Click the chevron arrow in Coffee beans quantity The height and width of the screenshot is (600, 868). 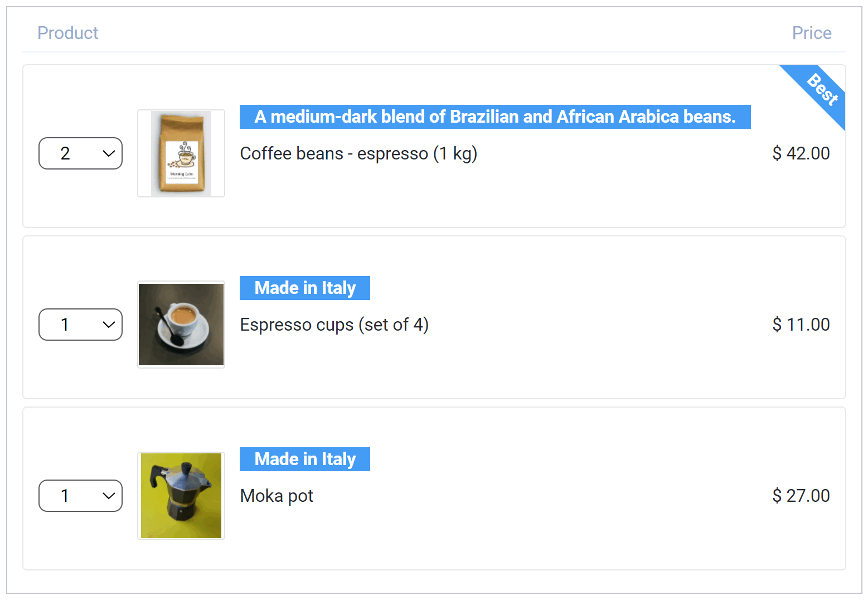[x=109, y=153]
